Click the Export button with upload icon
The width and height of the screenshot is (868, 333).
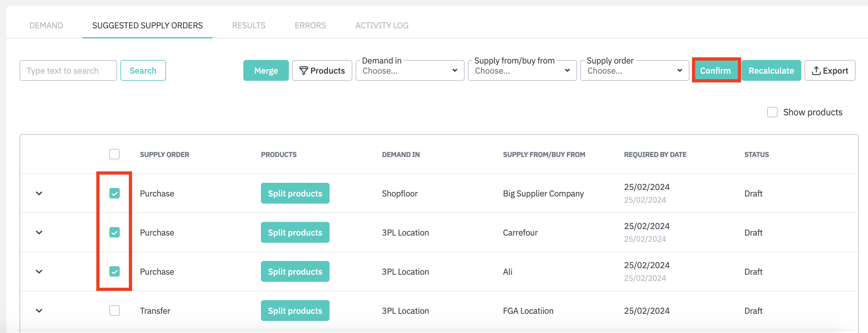830,70
